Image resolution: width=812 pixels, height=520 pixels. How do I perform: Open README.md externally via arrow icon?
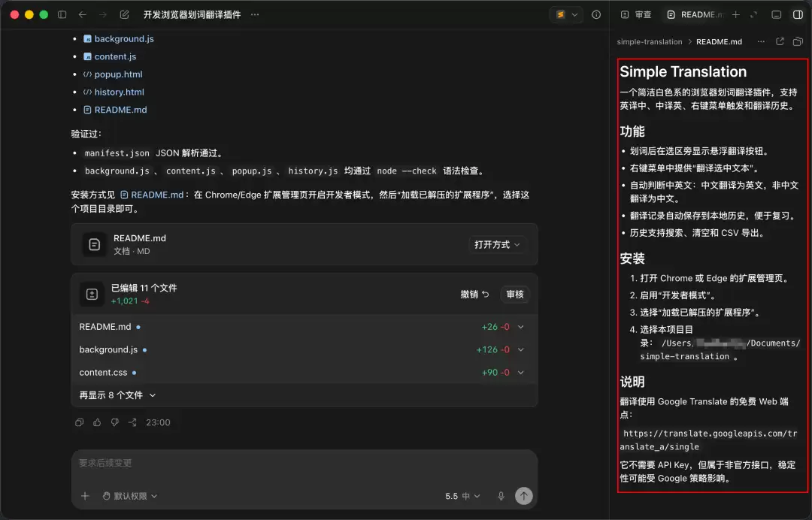(780, 41)
